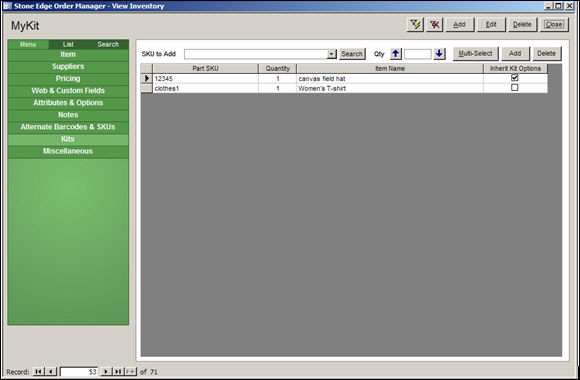Image resolution: width=580 pixels, height=380 pixels.
Task: Check Inherit Kit Options for Women's T-shirt
Action: point(515,88)
